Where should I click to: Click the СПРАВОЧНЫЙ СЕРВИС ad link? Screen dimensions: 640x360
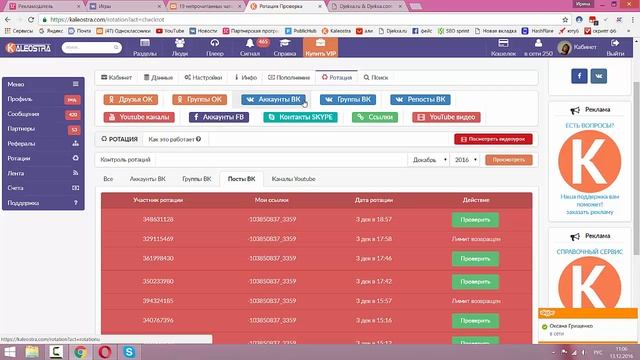click(x=589, y=252)
